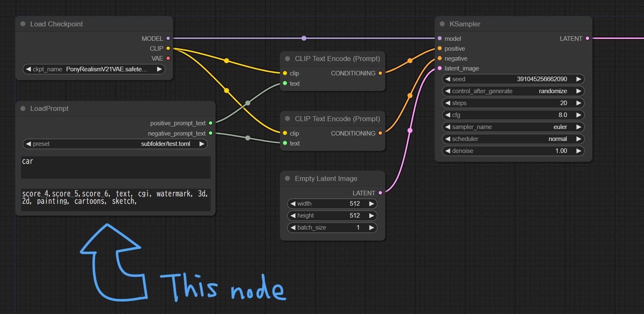
Task: Decrease denoise with its left arrow
Action: click(x=448, y=151)
